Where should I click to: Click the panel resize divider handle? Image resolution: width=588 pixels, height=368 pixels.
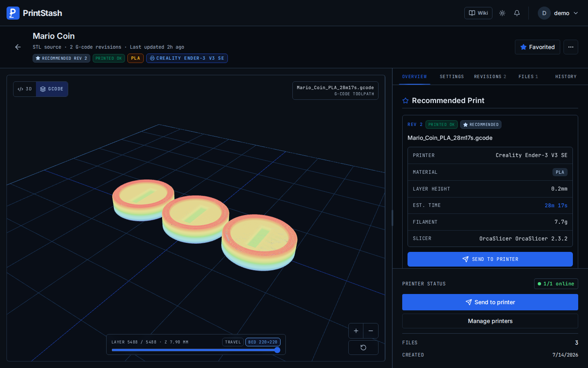(x=392, y=218)
